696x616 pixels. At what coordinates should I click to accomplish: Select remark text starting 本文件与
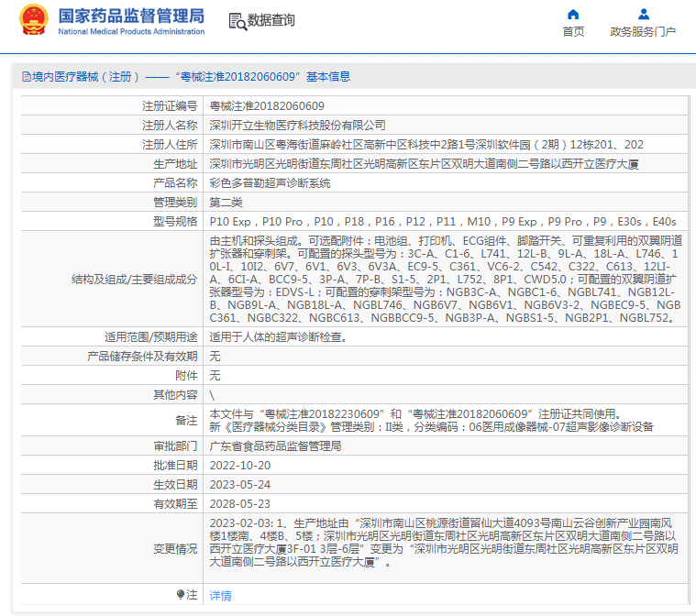pyautogui.click(x=415, y=414)
